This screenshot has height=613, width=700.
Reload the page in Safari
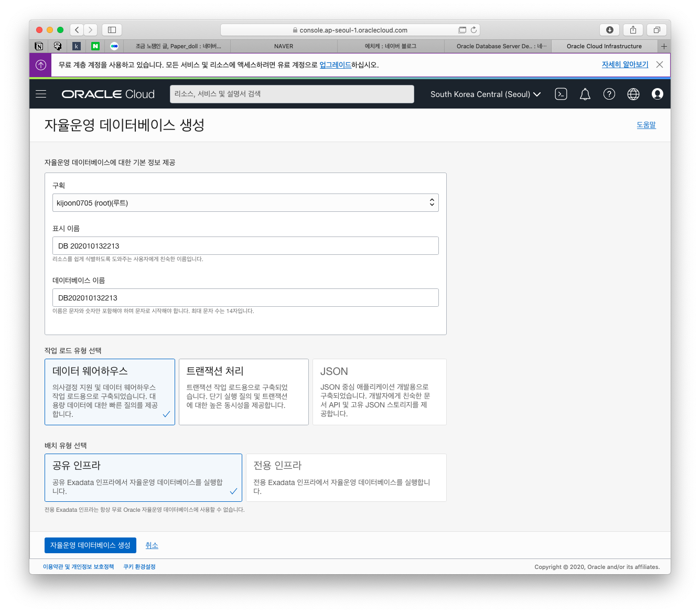point(473,30)
